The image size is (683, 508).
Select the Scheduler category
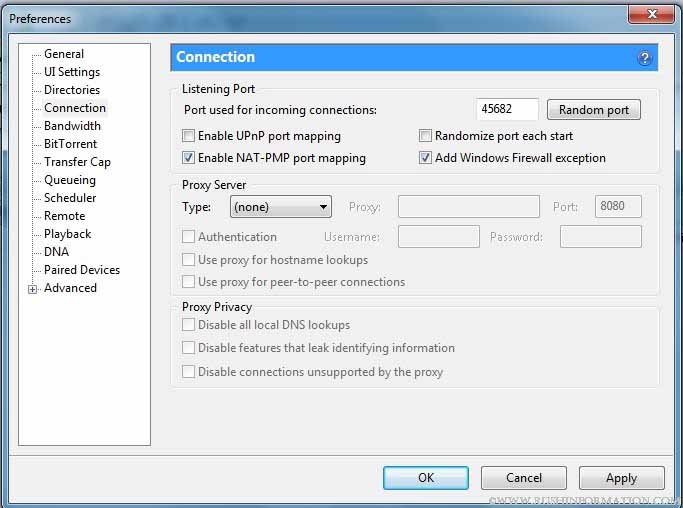point(70,198)
